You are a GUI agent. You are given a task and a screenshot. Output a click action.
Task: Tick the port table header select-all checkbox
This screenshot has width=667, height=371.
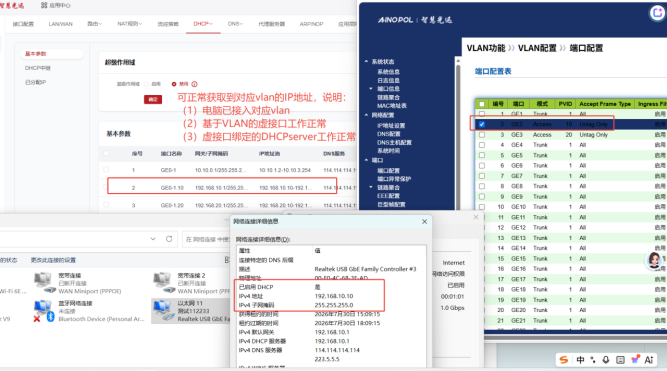click(482, 104)
